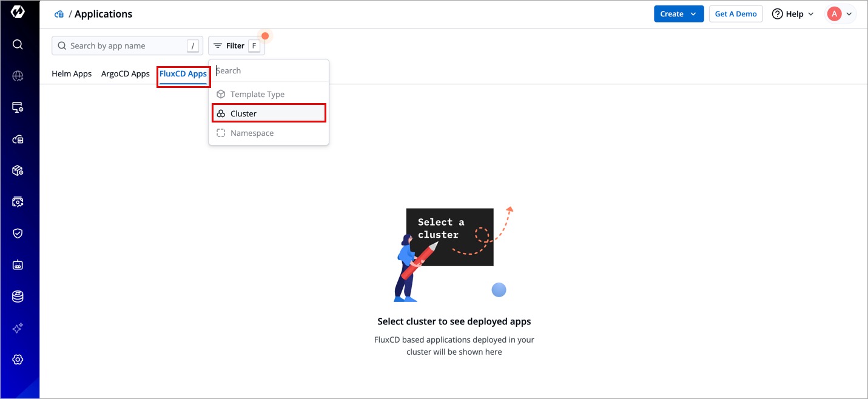
Task: Click the sparkle AI sidebar icon
Action: (18, 328)
